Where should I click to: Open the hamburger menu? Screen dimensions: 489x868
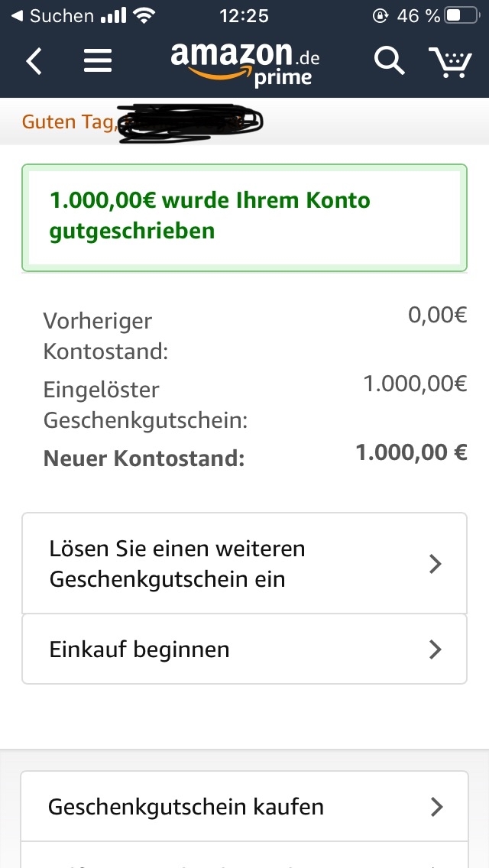[98, 61]
